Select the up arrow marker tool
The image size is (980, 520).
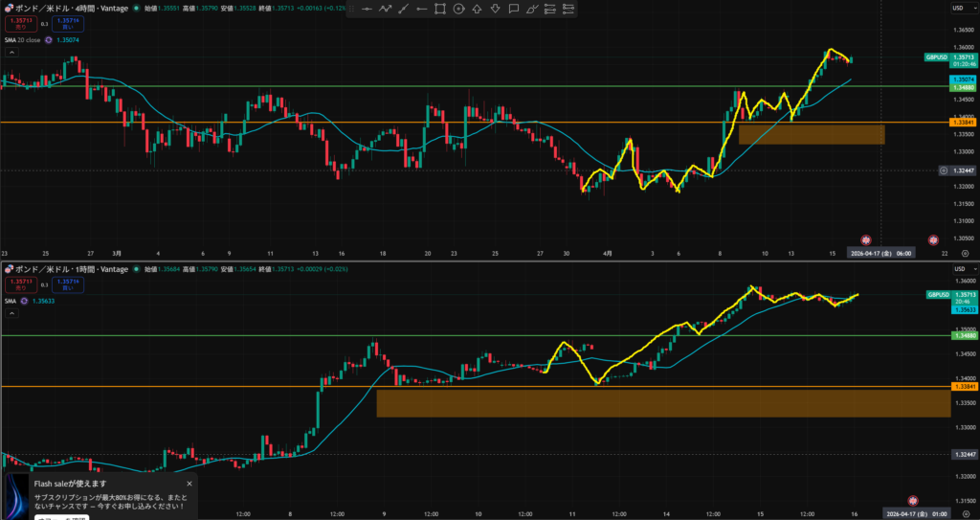click(477, 9)
